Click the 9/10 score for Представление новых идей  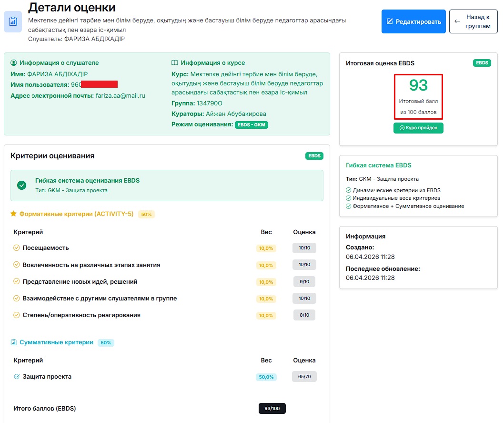point(304,282)
